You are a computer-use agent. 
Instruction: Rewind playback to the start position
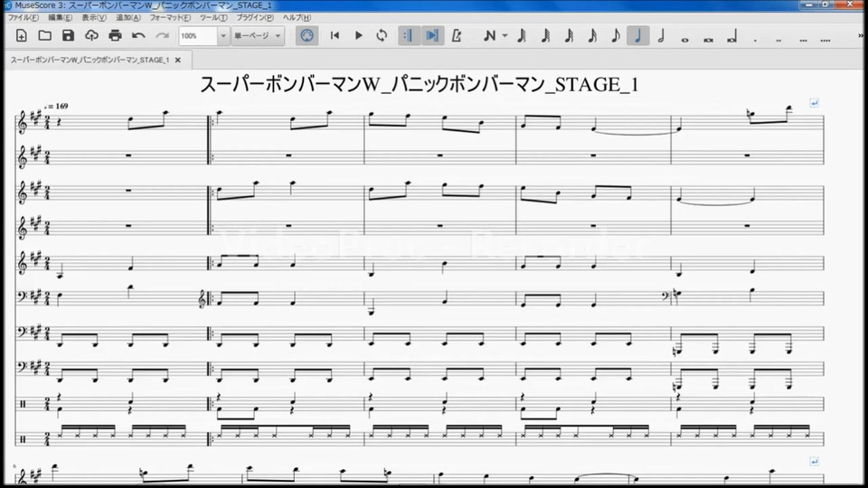[x=335, y=36]
